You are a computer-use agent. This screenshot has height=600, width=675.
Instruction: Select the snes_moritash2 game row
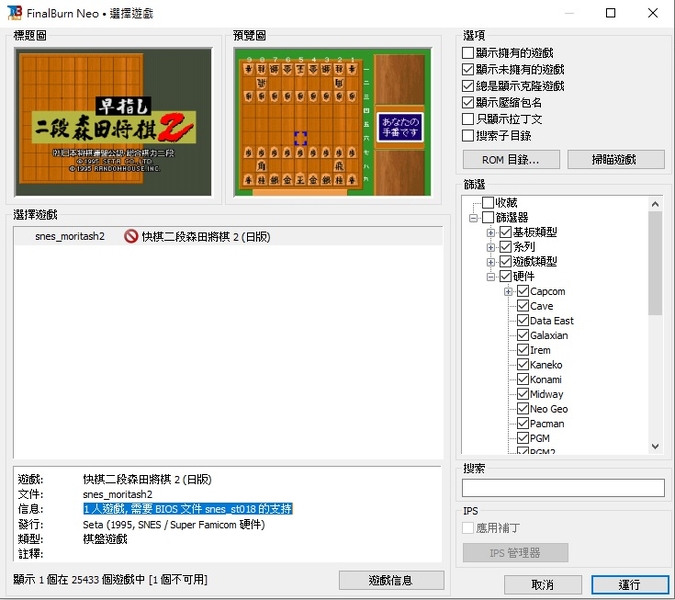coord(228,236)
